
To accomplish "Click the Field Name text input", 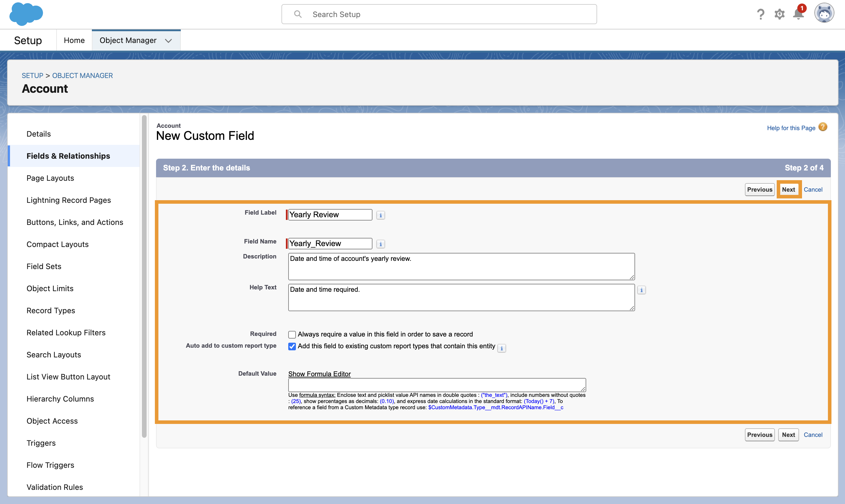I will [x=330, y=243].
